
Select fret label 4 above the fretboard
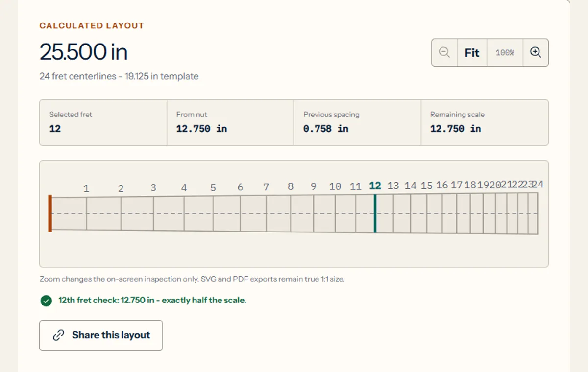(184, 188)
